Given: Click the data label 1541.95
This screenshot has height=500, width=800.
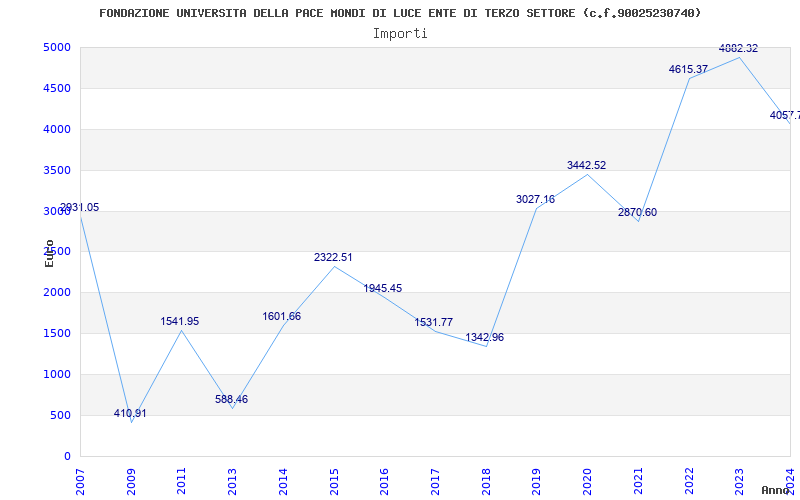Looking at the screenshot, I should (x=180, y=321).
